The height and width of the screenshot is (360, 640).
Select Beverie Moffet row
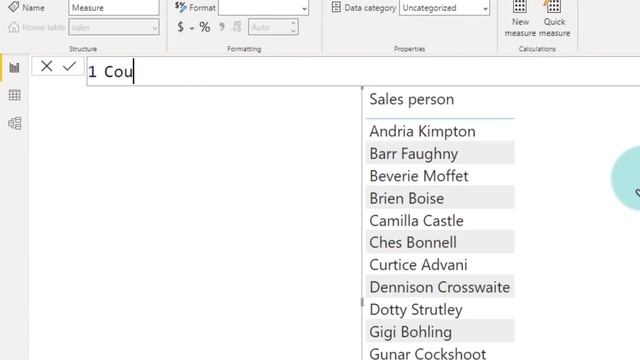(x=440, y=176)
